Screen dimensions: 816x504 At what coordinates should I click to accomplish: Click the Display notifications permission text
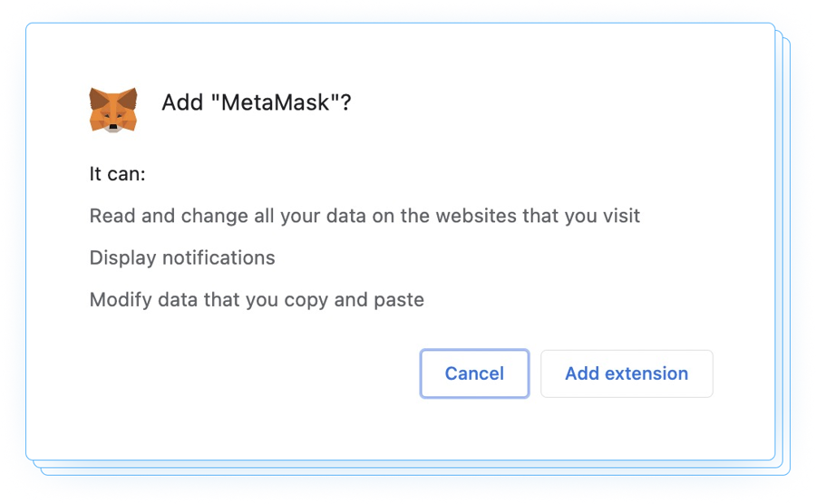pyautogui.click(x=182, y=257)
